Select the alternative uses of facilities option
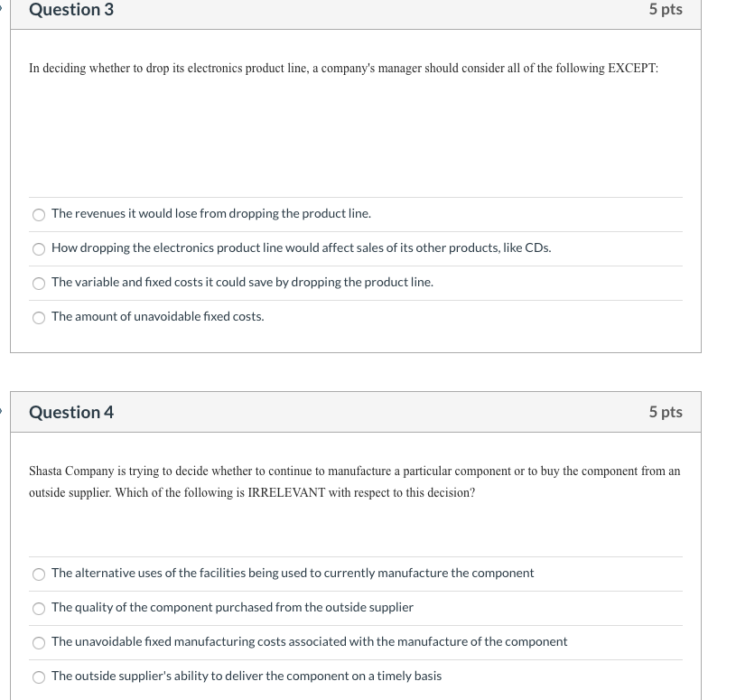 [39, 574]
